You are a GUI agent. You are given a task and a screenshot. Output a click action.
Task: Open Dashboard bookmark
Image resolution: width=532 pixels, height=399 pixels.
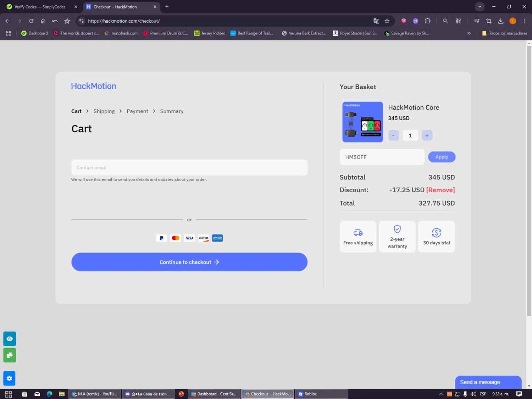34,33
